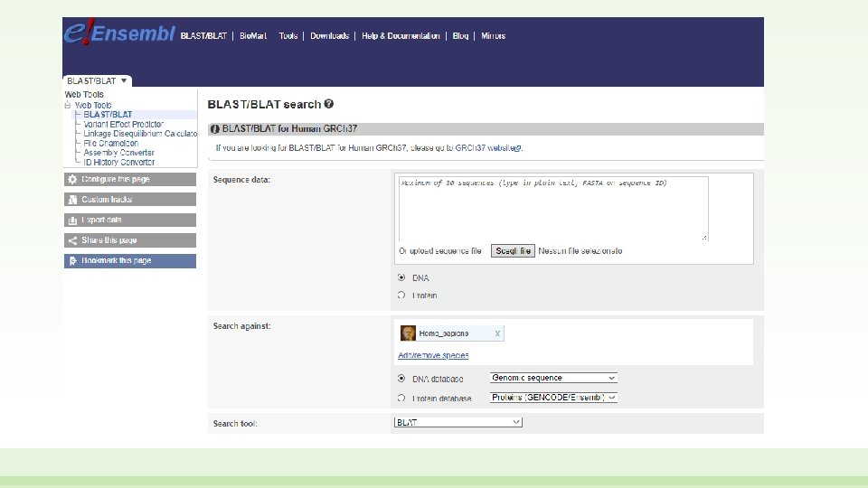Click the Export data button
Viewport: 868px width, 488px height.
tap(130, 221)
